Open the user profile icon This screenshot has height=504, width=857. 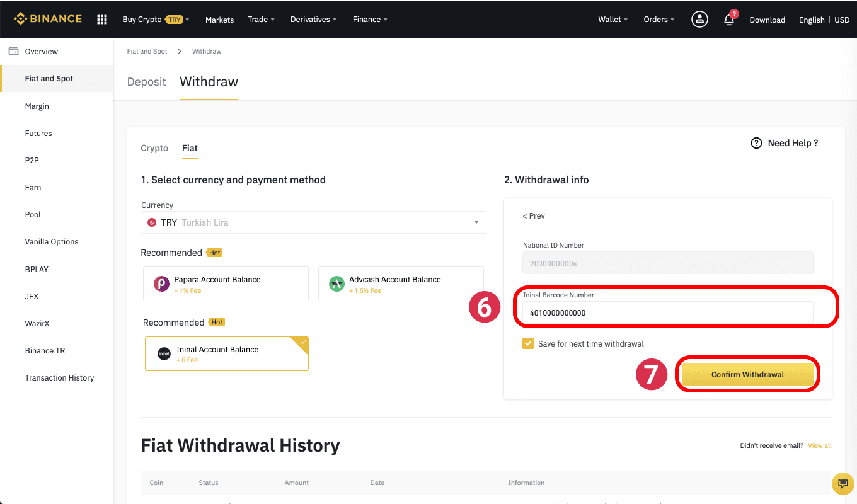pos(699,20)
